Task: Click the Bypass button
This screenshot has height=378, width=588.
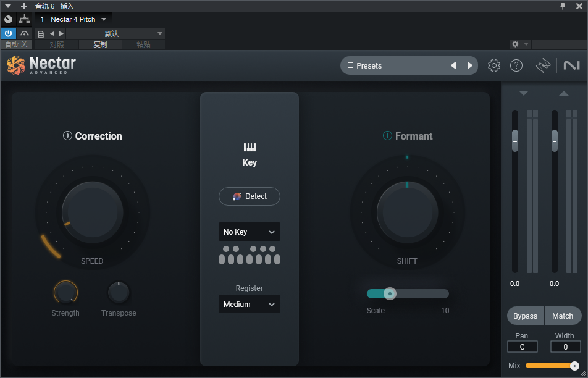Action: 526,316
